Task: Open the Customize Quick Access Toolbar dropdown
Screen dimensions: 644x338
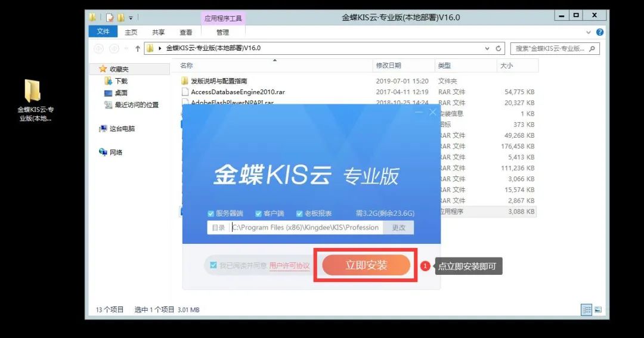Action: pos(131,18)
